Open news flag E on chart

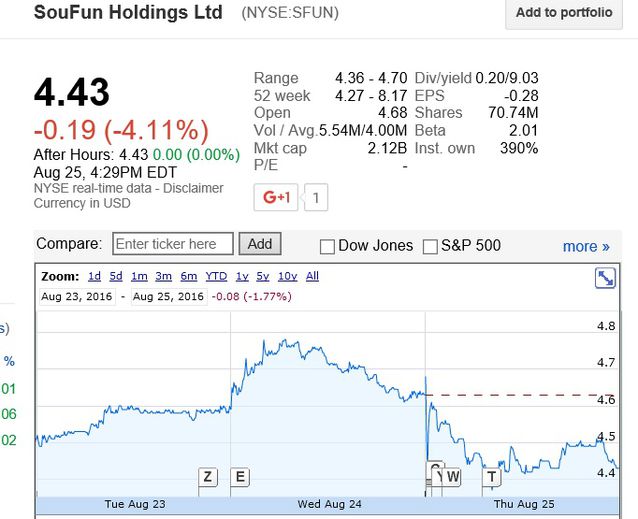(240, 477)
